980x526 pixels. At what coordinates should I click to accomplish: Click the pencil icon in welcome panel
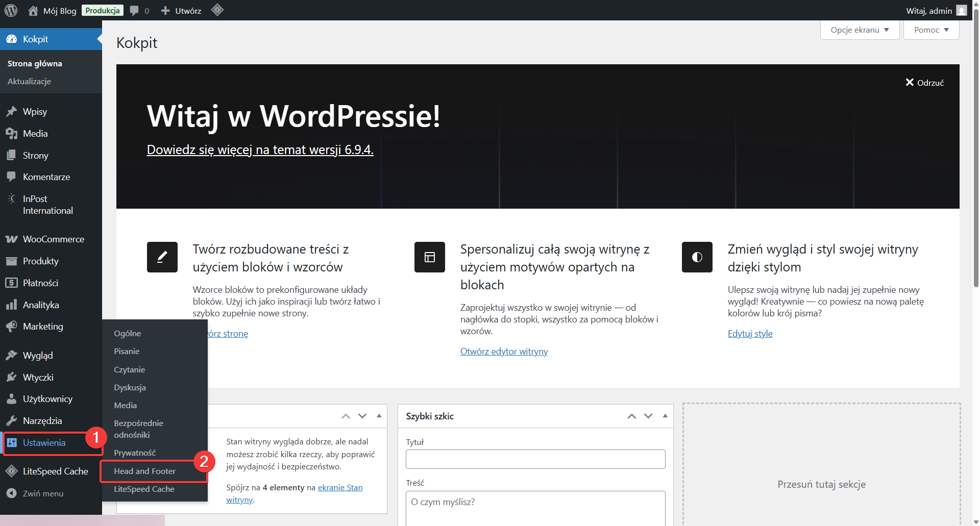(x=162, y=257)
